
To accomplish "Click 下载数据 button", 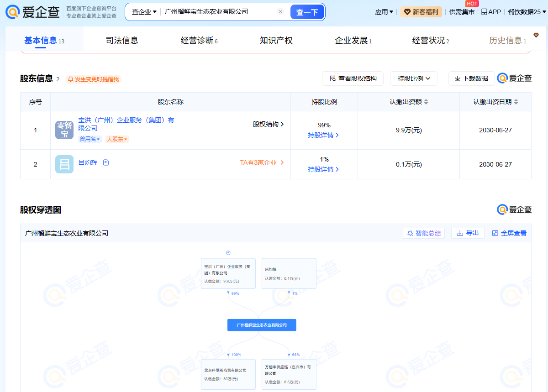I will click(x=472, y=78).
